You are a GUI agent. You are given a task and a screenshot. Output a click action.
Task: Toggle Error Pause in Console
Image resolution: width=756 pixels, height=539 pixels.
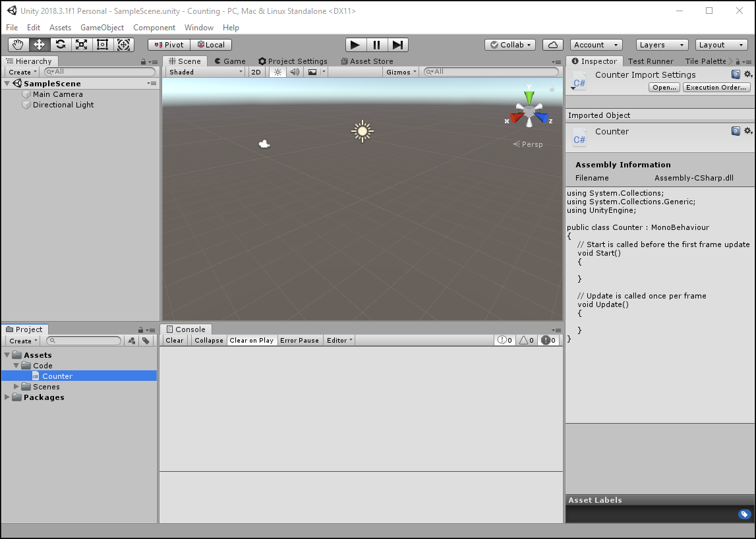coord(299,341)
